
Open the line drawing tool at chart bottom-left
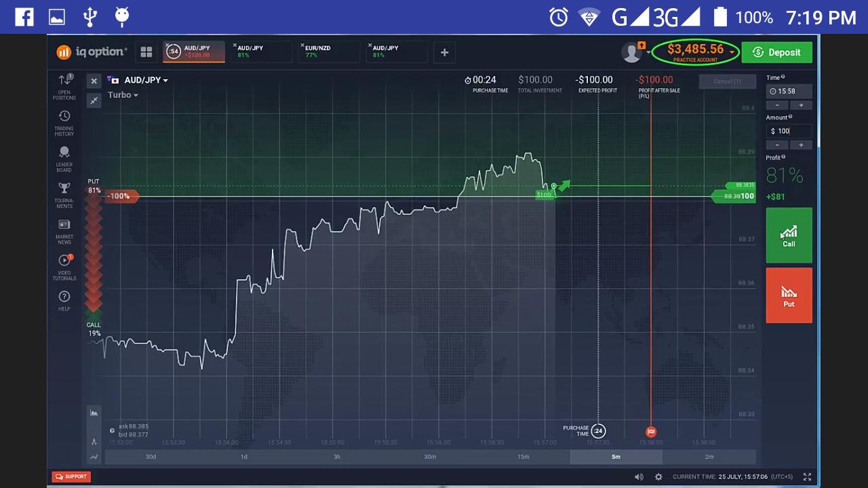(x=94, y=457)
